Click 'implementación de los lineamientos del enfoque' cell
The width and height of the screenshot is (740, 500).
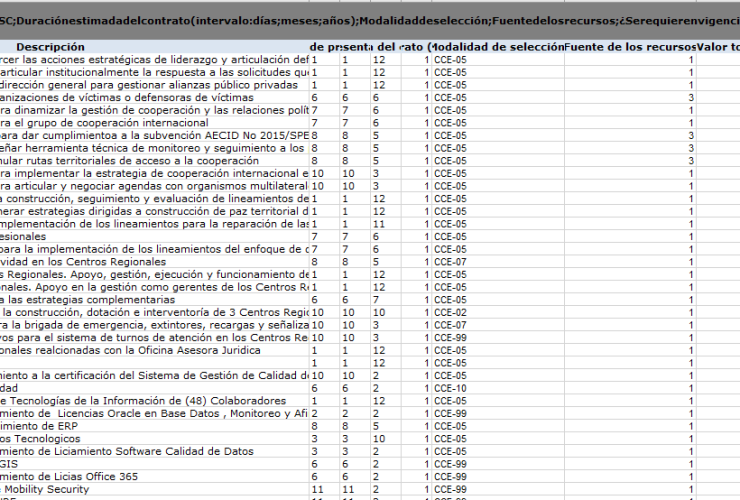[155, 249]
